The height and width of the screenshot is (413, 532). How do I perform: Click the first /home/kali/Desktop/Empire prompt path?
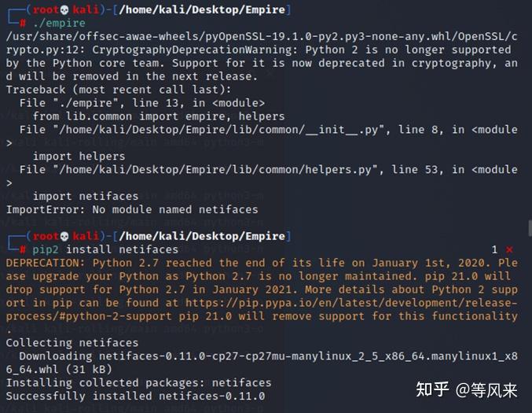(x=202, y=10)
